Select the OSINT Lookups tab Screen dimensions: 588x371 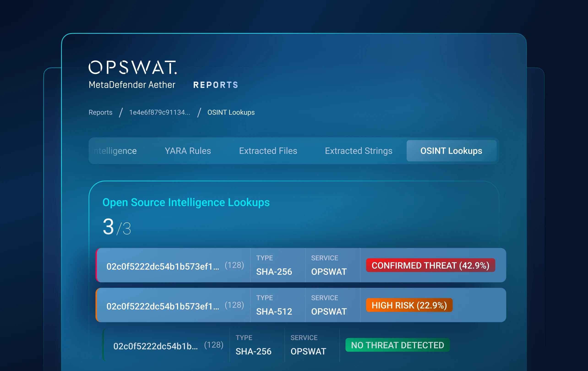click(x=451, y=151)
